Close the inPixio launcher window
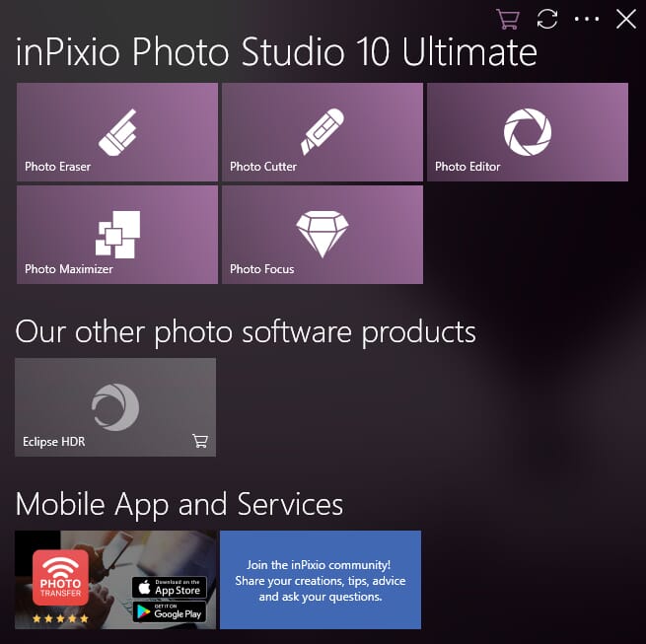Screen dimensions: 646x644 626,19
